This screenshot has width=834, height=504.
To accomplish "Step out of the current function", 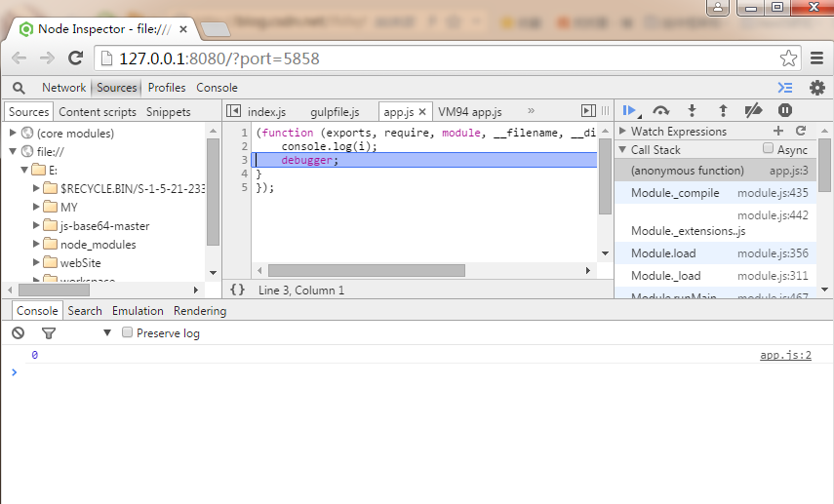I will tap(723, 111).
